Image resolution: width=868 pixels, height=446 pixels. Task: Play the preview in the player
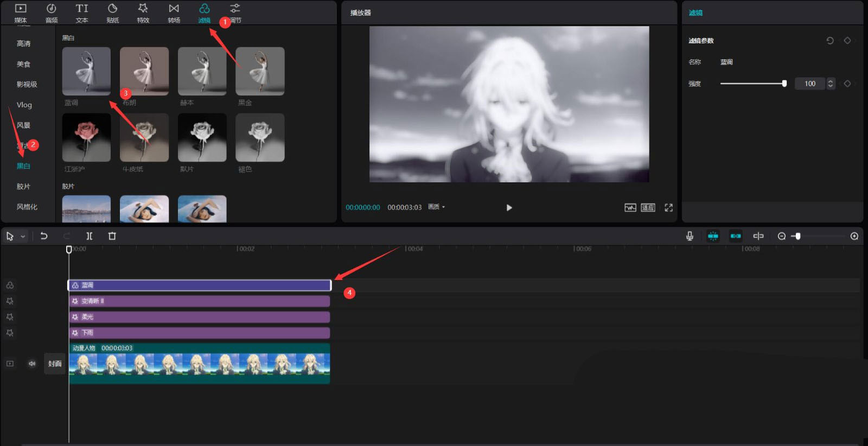509,207
